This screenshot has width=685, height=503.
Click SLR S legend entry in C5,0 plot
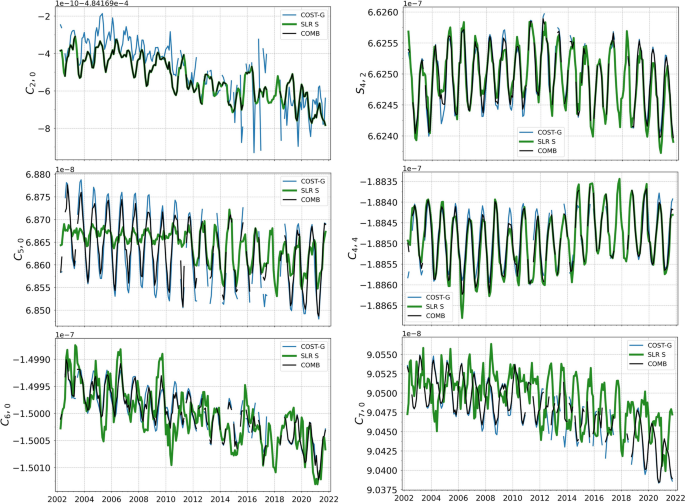coord(301,190)
